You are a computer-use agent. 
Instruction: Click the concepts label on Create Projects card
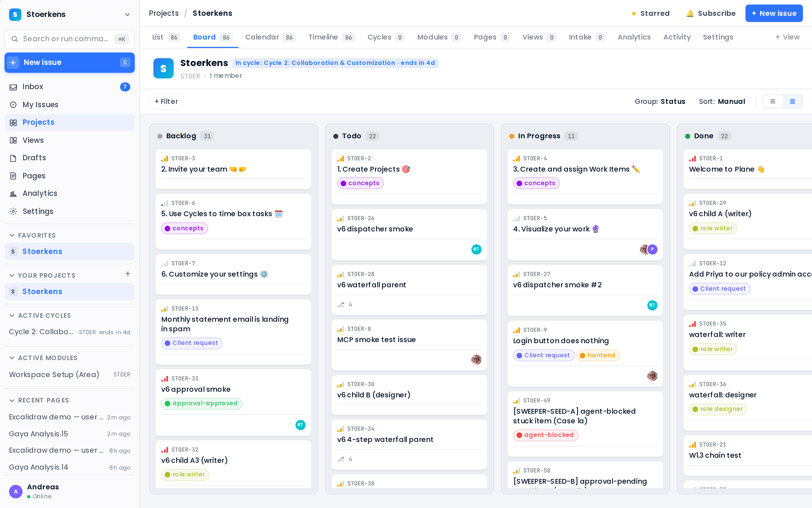coord(360,183)
